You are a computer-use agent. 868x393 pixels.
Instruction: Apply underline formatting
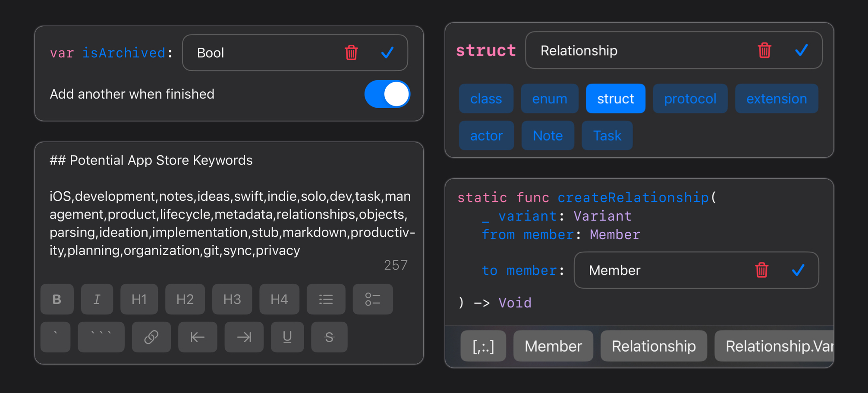click(x=287, y=337)
